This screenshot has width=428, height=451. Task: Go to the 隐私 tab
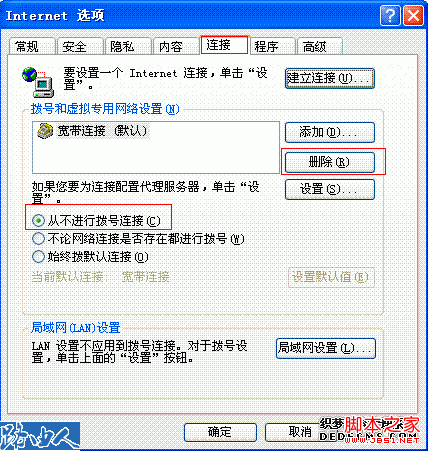point(128,46)
